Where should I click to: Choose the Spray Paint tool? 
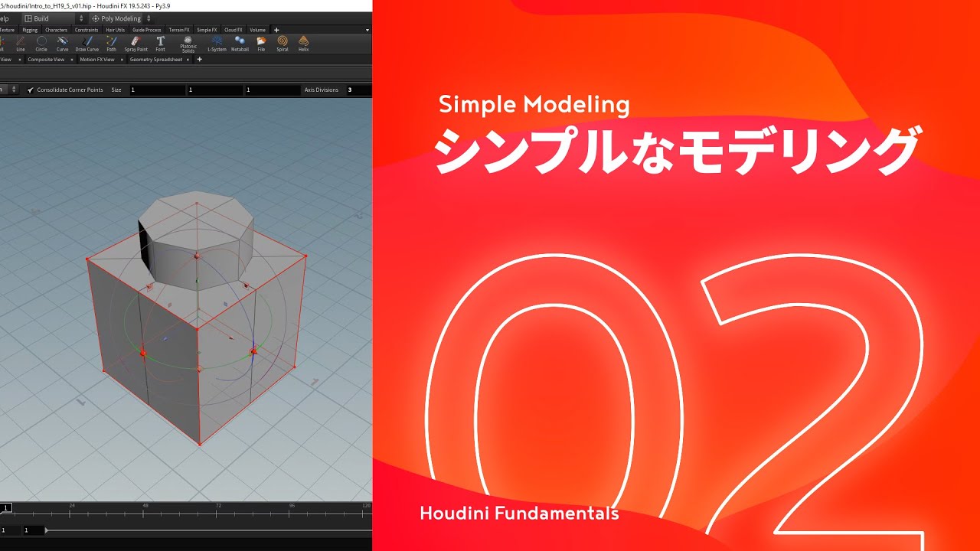[x=136, y=43]
